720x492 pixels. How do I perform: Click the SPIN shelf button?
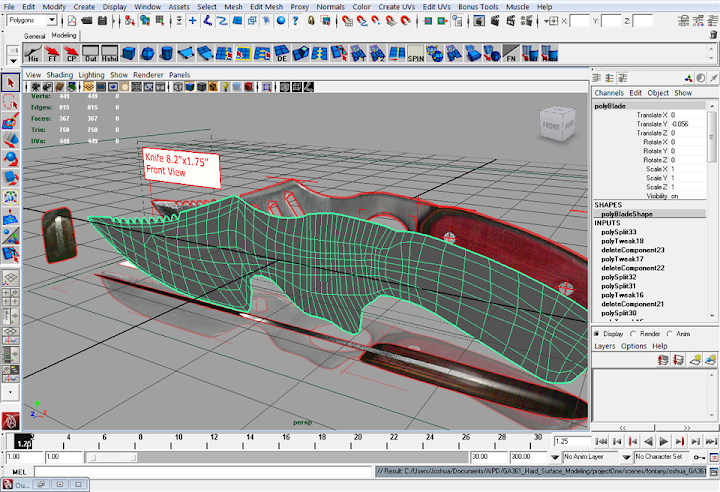[x=416, y=55]
